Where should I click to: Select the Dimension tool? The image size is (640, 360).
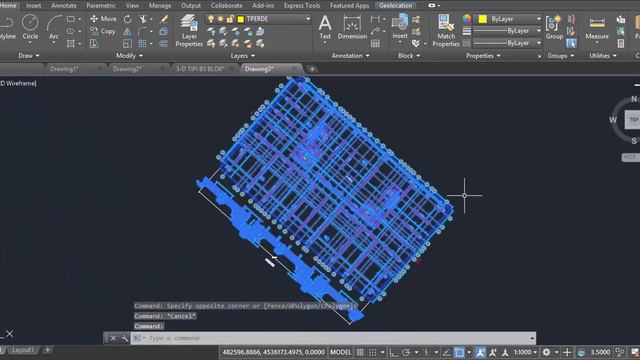pyautogui.click(x=352, y=27)
